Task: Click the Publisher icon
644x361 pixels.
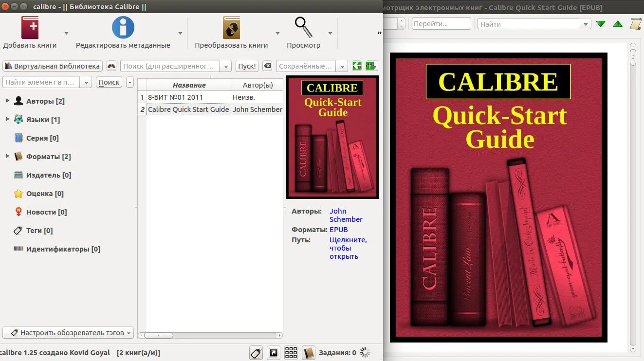Action: pos(18,175)
